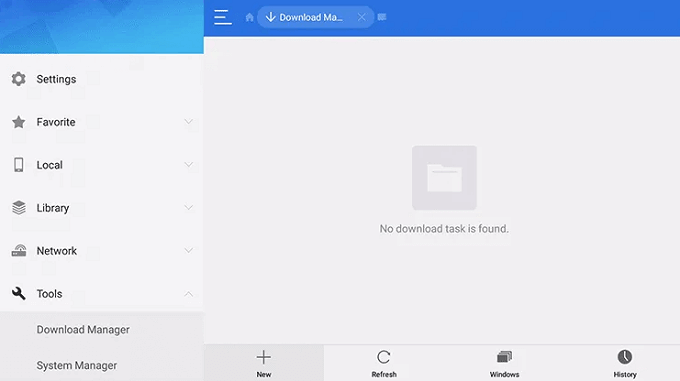Click the Favorite star icon
The width and height of the screenshot is (680, 381).
19,122
